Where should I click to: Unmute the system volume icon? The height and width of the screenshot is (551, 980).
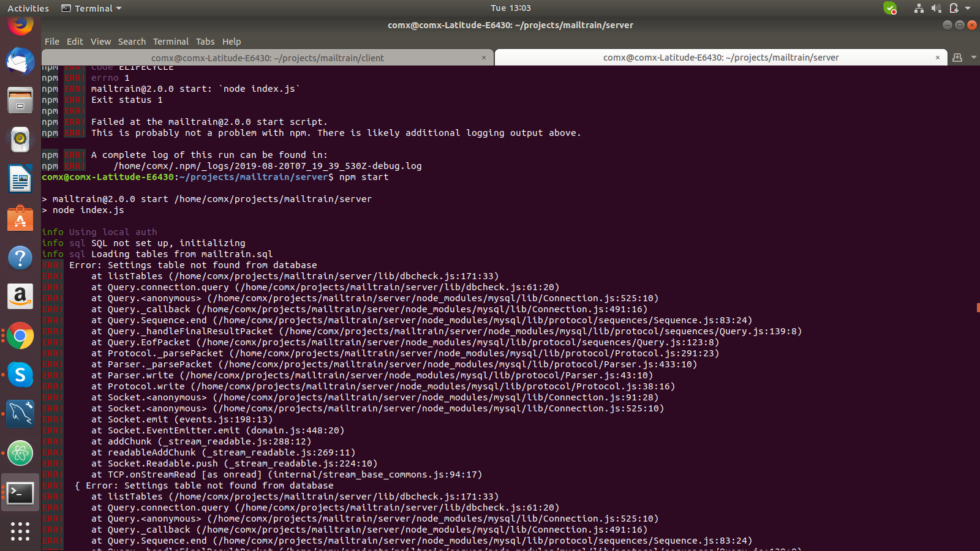pyautogui.click(x=937, y=8)
